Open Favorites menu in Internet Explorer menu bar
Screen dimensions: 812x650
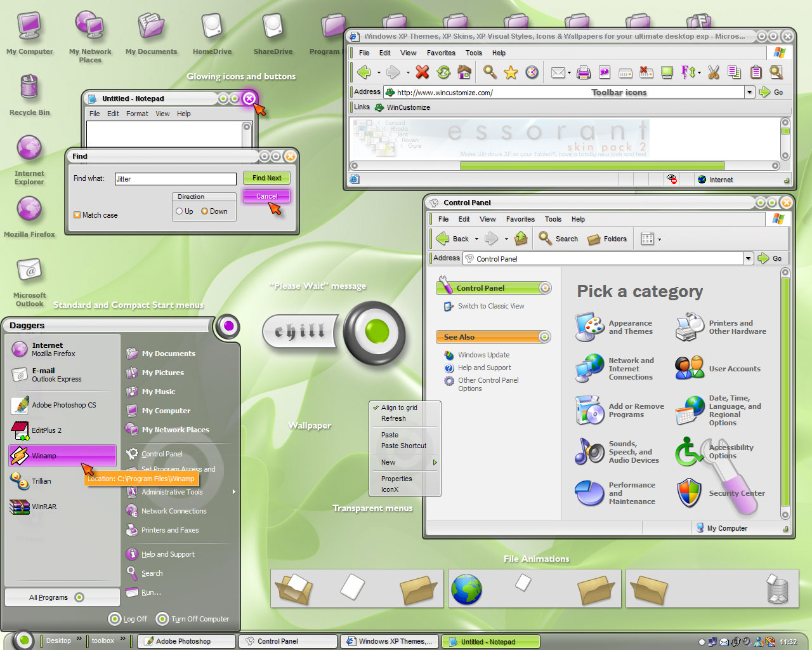pyautogui.click(x=441, y=53)
